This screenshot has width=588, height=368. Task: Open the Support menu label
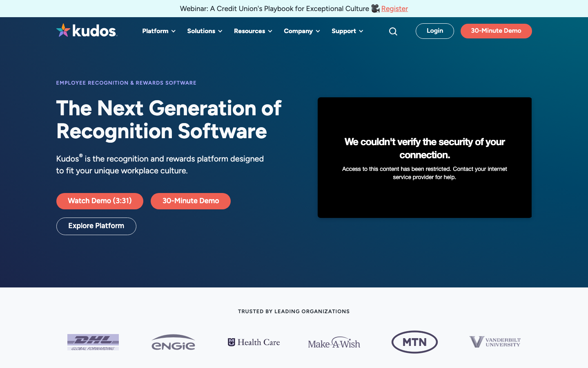pos(344,31)
